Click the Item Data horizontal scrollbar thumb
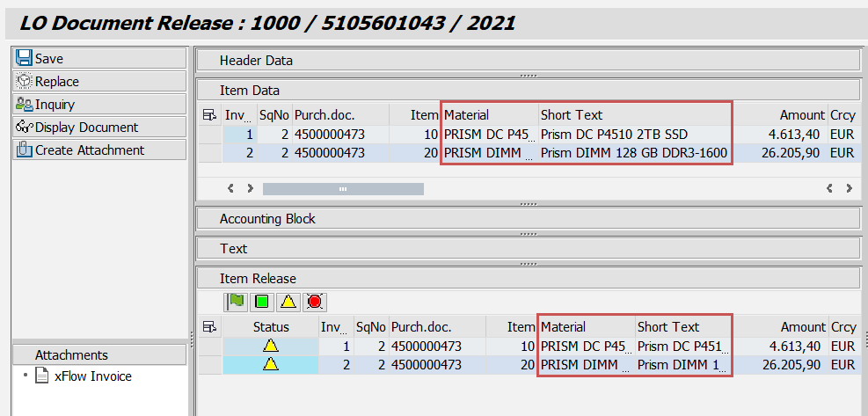Screen dimensions: 868x416 [x=343, y=188]
